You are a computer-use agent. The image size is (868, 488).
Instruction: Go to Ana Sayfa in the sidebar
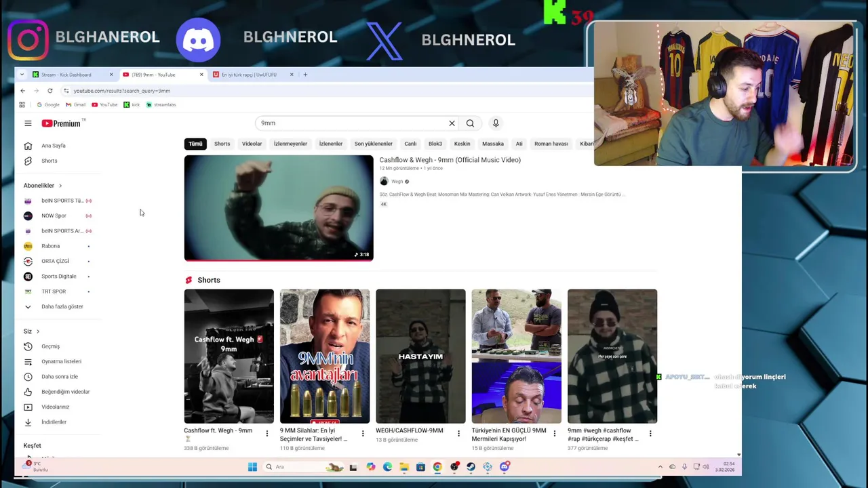pyautogui.click(x=54, y=146)
